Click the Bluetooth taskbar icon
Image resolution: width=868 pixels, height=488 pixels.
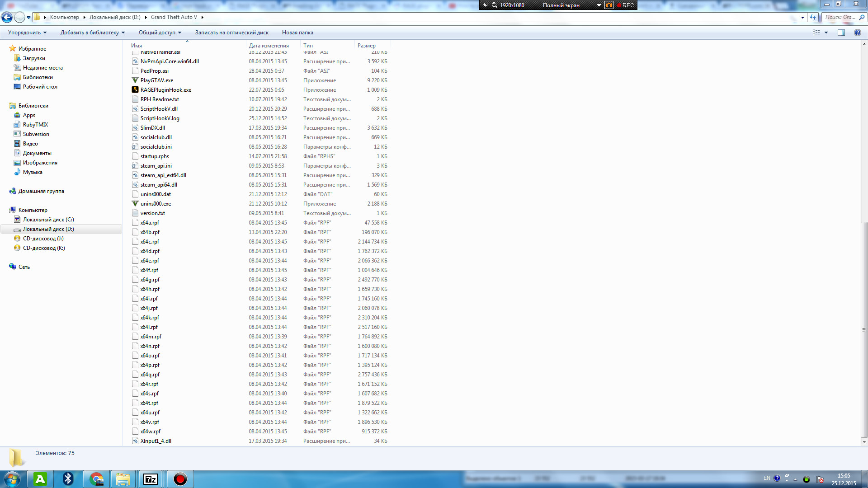click(x=68, y=479)
